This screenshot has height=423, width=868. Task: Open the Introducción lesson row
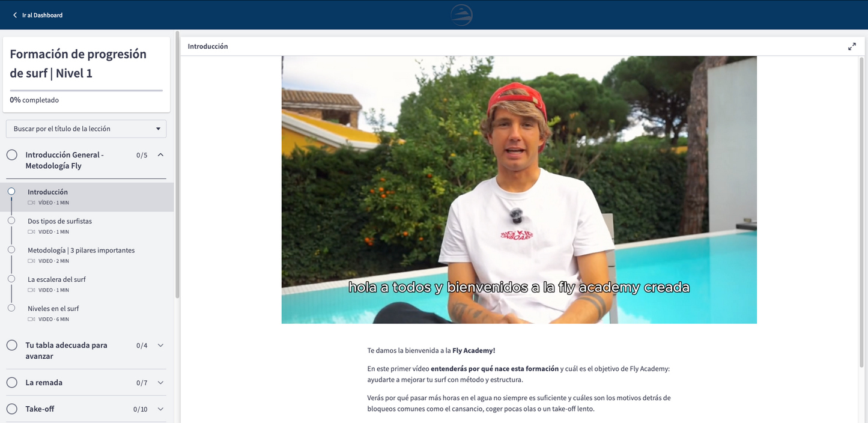coord(87,197)
